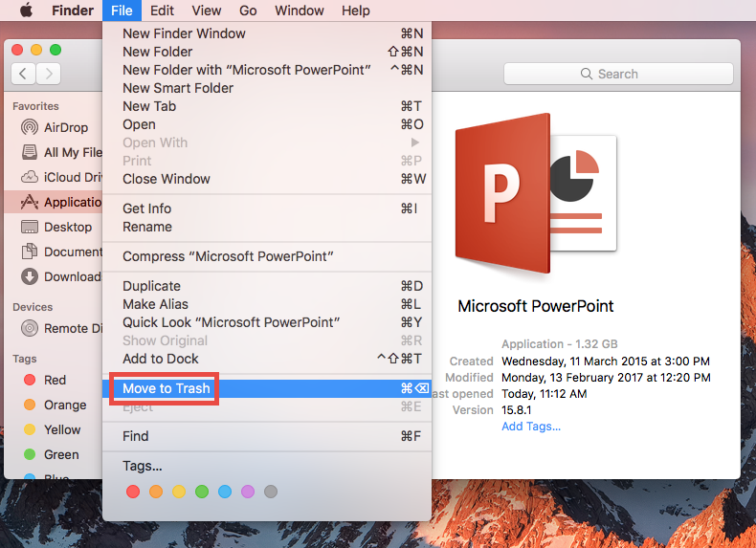Click the Microsoft PowerPoint app icon

[535, 195]
